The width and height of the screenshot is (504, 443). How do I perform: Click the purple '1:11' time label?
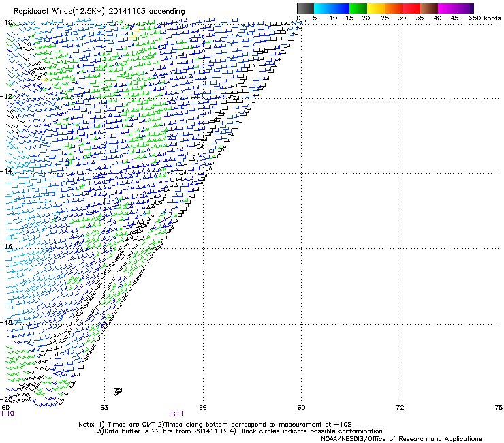pos(176,414)
